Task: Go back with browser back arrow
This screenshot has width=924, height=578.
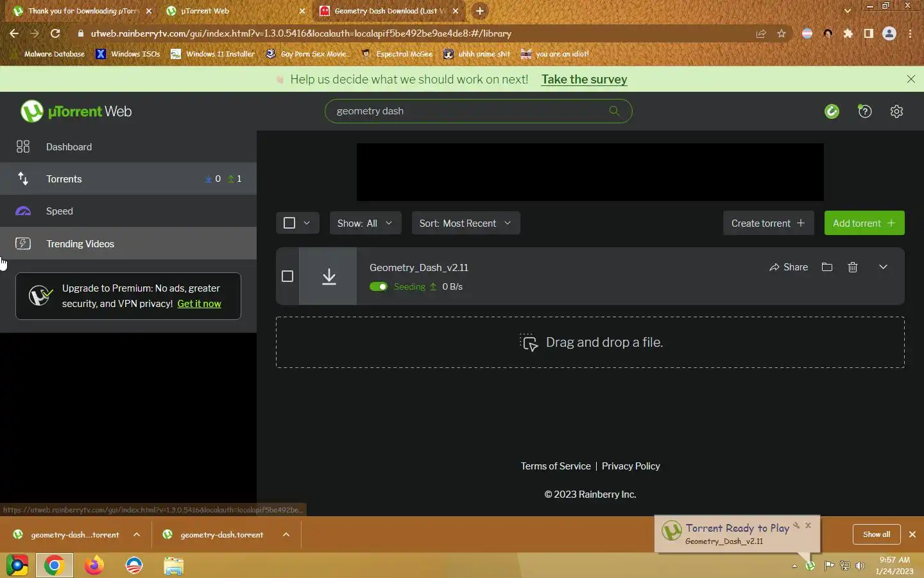Action: coord(14,33)
